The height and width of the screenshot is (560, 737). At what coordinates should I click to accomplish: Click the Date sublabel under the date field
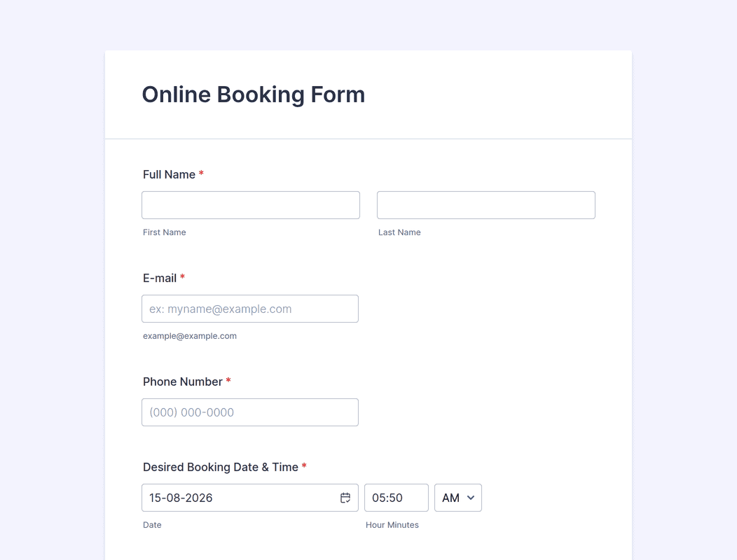[x=152, y=525]
